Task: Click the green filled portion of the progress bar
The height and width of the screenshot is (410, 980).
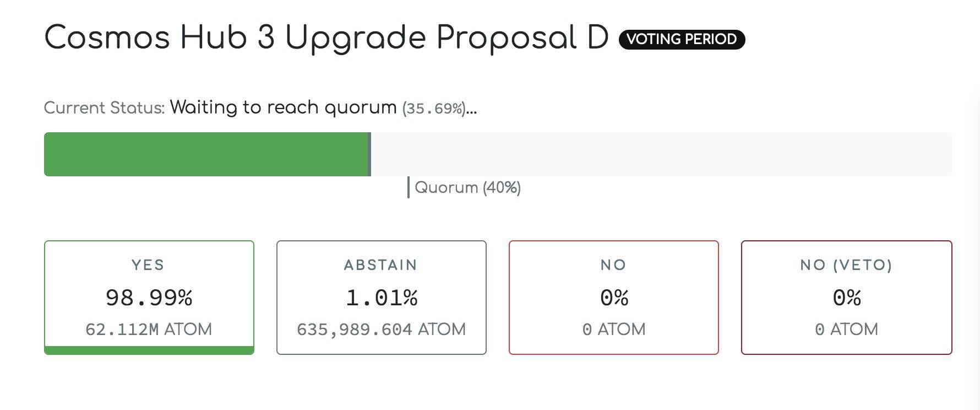Action: tap(206, 154)
